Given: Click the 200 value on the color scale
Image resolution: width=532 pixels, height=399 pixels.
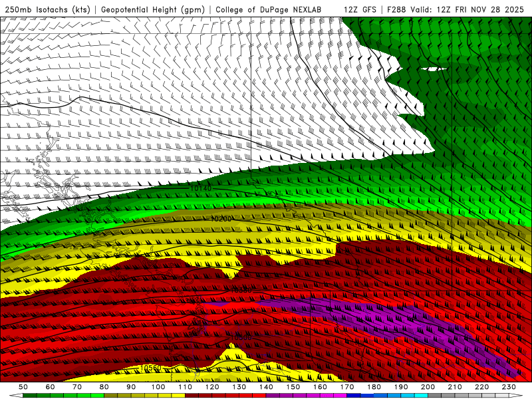Looking at the screenshot, I should (x=428, y=387).
